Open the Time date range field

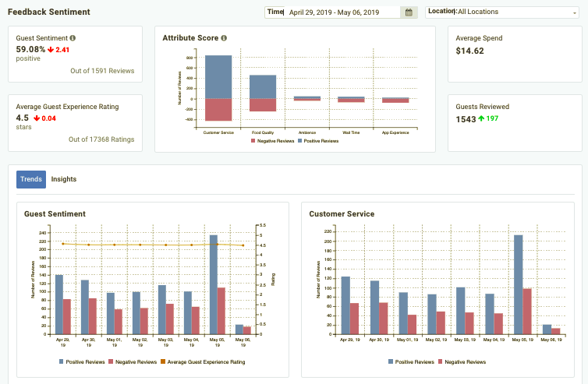333,12
